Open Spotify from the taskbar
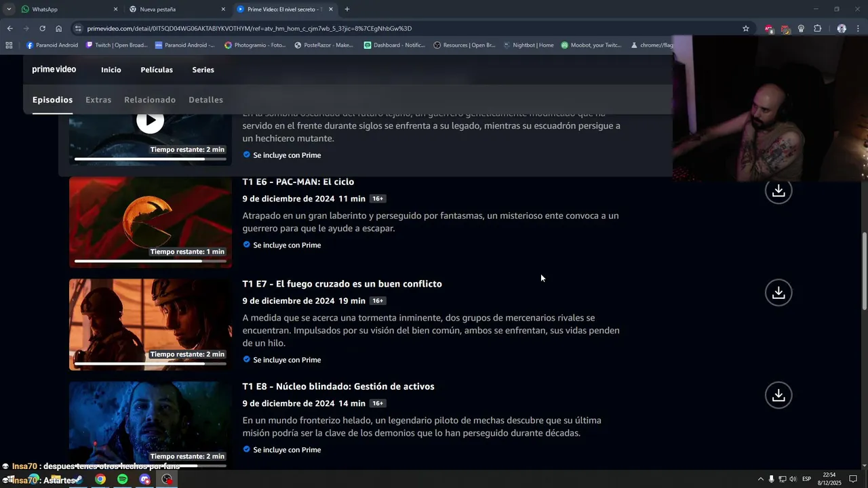The image size is (868, 488). [x=122, y=479]
